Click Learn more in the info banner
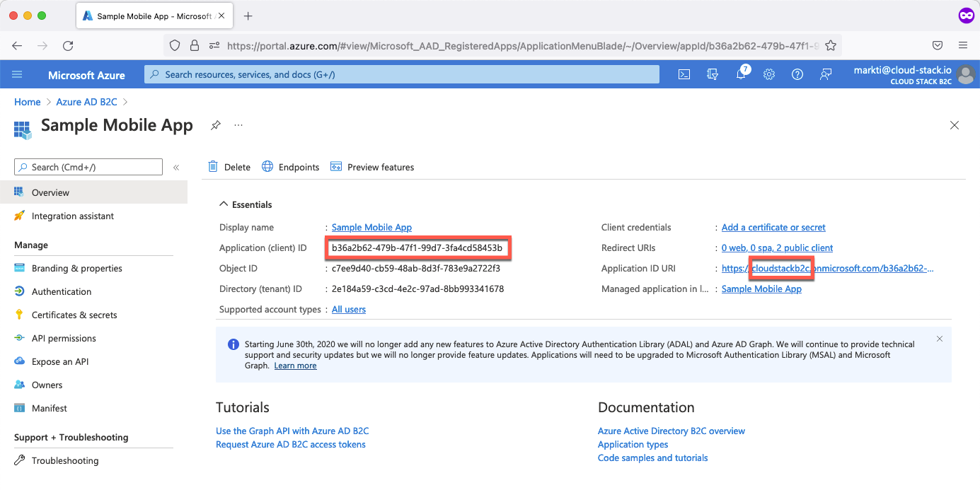The width and height of the screenshot is (980, 490). coord(295,366)
